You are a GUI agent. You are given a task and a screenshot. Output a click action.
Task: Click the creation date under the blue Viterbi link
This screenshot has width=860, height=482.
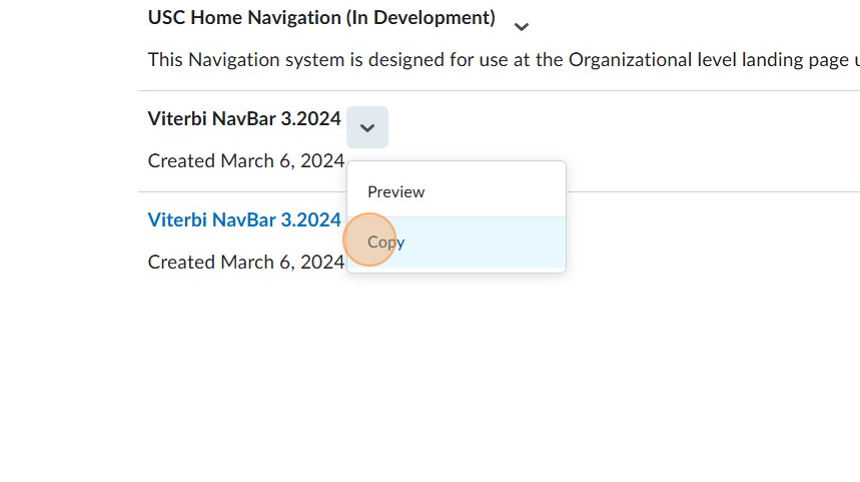coord(246,262)
